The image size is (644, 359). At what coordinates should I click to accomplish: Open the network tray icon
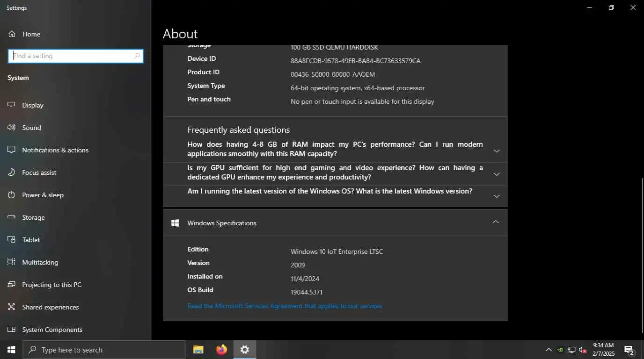click(x=571, y=350)
